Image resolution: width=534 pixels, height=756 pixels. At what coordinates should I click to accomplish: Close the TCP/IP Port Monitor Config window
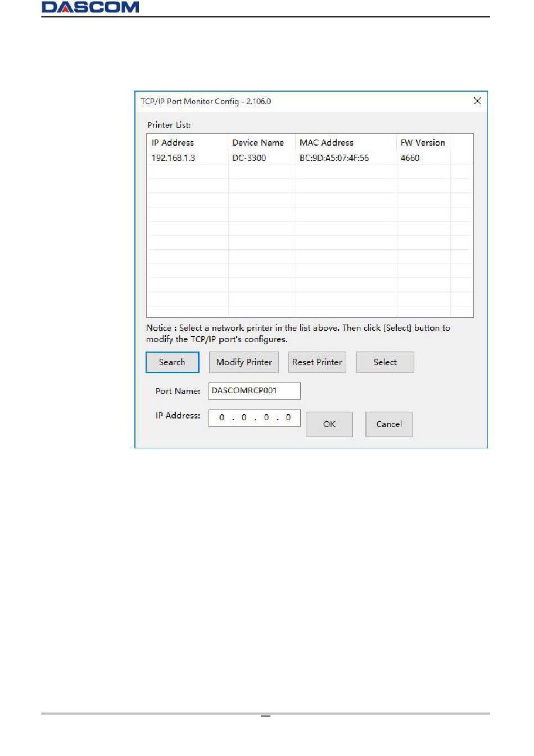pos(477,101)
